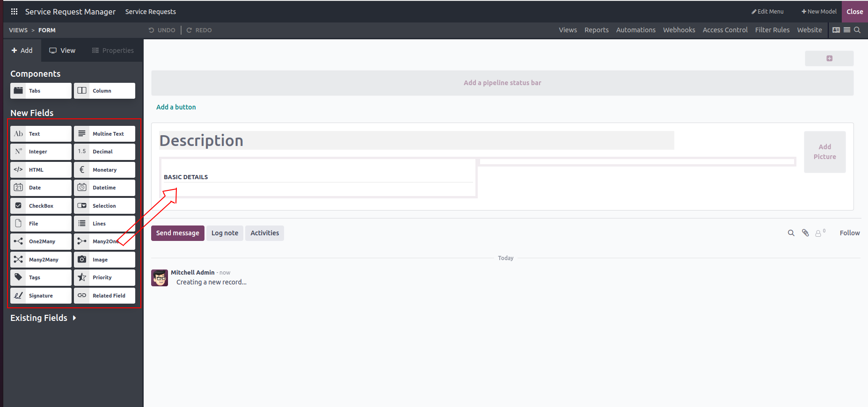Open the View tab in sidebar
This screenshot has height=407, width=868.
coord(62,51)
